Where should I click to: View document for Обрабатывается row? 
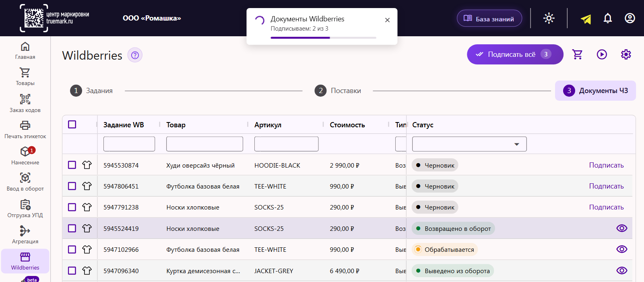click(x=622, y=249)
